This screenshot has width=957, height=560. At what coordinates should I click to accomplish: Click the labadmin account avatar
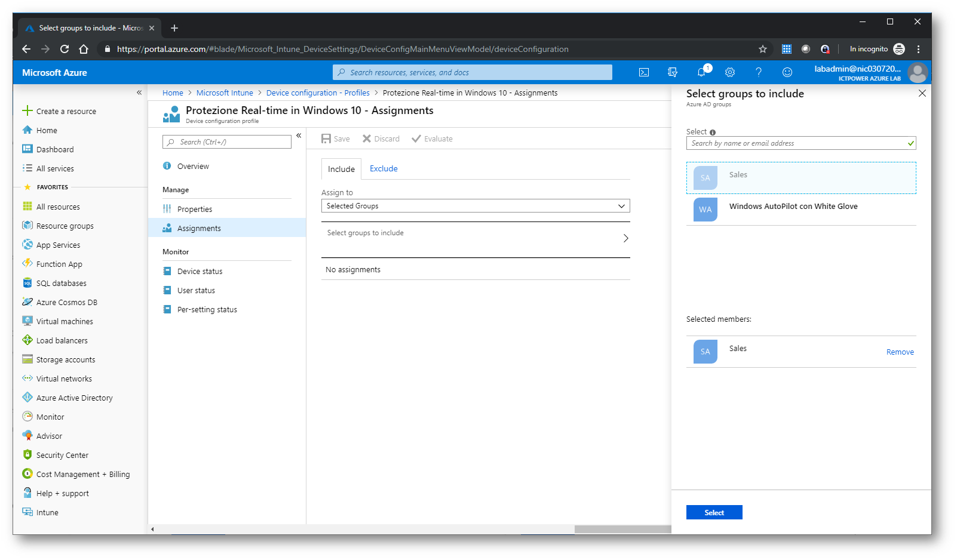pos(918,72)
